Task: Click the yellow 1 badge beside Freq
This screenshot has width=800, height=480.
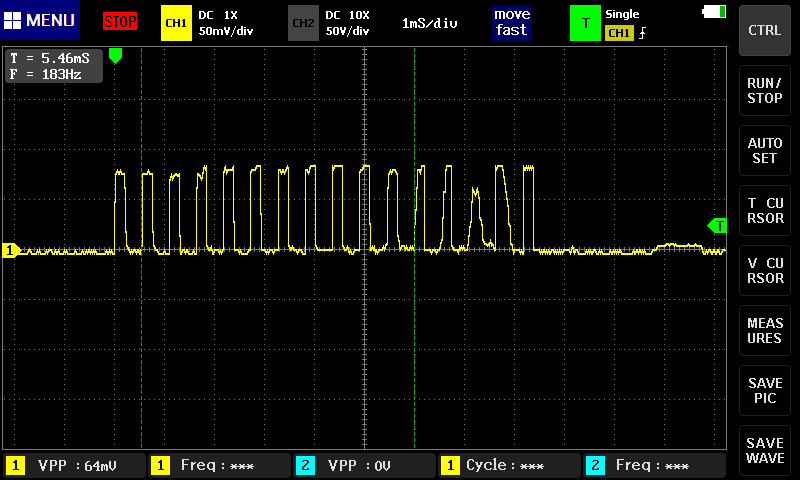Action: click(160, 465)
